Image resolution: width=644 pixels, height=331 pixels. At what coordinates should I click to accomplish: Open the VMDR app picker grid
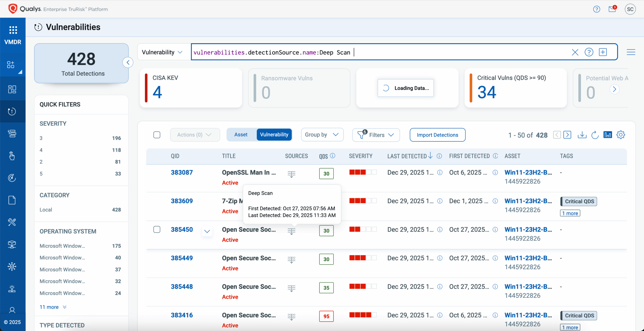[13, 30]
